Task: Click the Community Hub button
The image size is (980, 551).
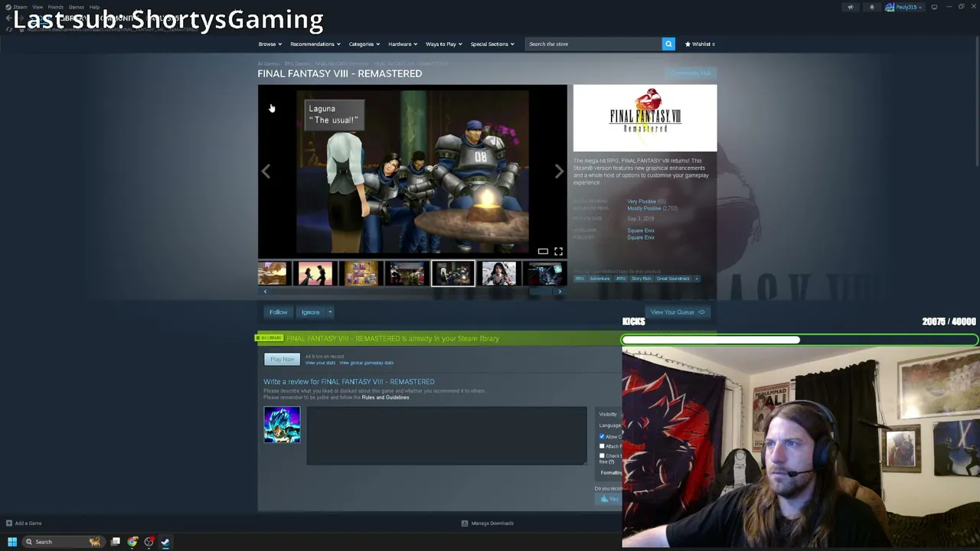Action: pos(691,73)
